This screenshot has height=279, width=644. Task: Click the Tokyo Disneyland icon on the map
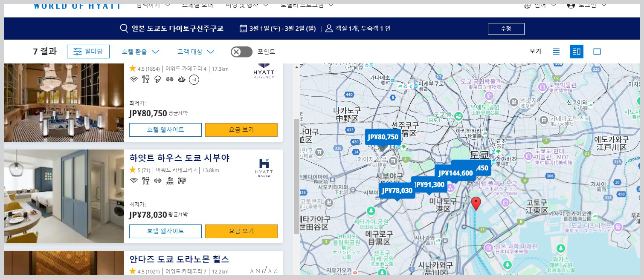coord(618,227)
